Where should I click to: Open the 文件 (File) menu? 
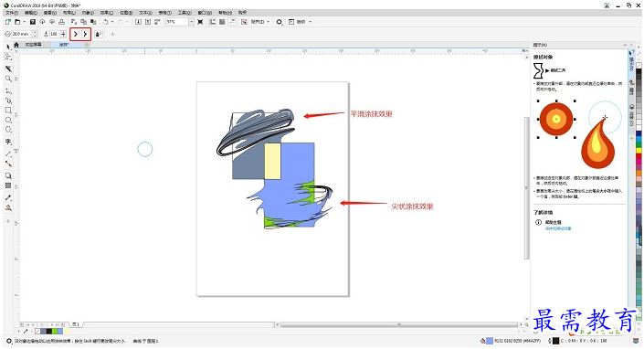coord(12,13)
